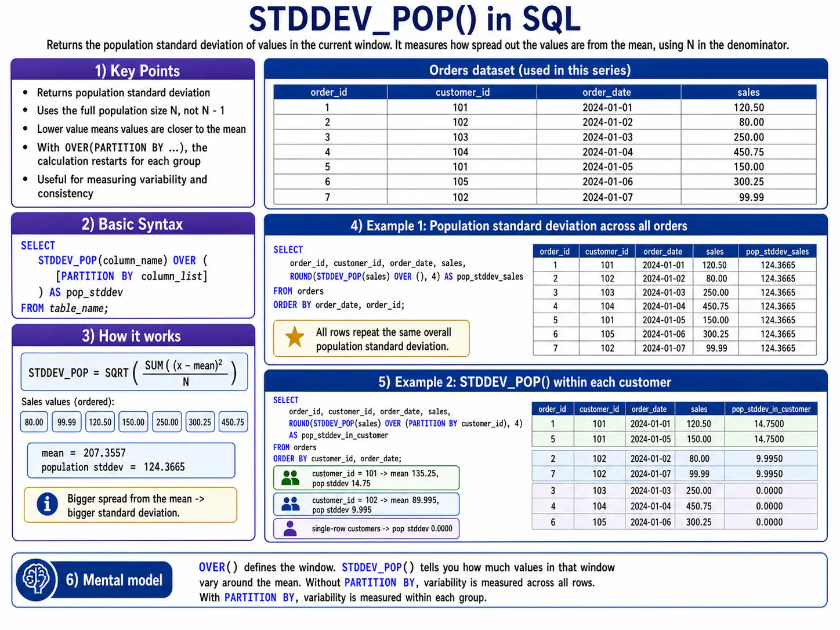Click the '[PARTITION BY column_list]' syntax line
Viewport: 840px width, 630px height.
click(132, 276)
